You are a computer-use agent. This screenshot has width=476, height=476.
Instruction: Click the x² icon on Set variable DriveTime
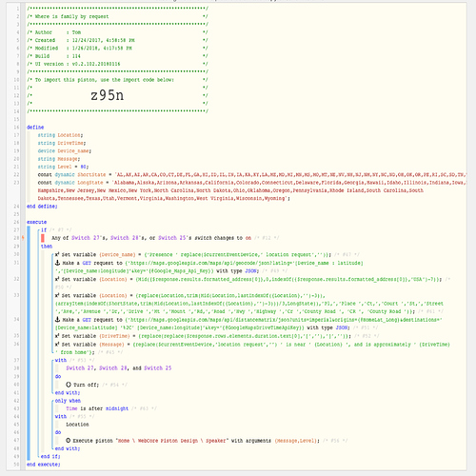pos(57,336)
